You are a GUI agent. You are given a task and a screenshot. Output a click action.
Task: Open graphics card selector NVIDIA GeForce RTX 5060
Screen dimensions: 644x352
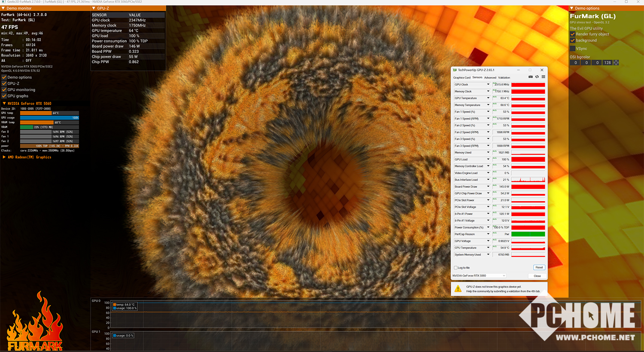click(479, 275)
